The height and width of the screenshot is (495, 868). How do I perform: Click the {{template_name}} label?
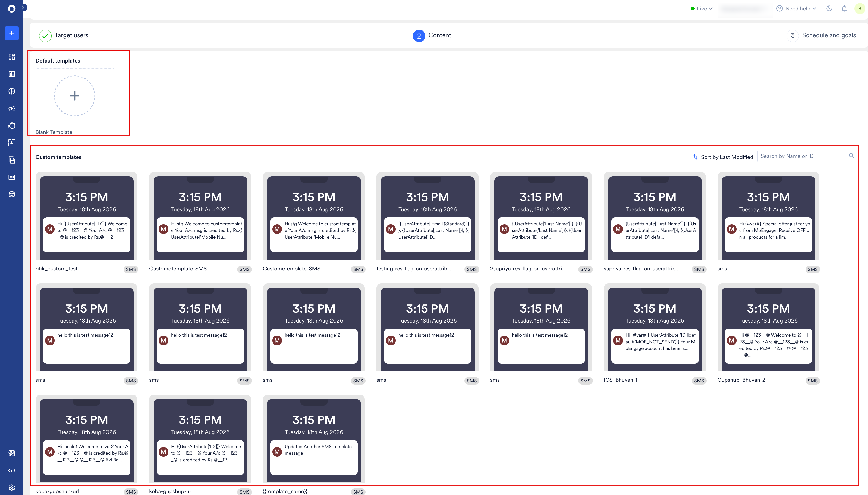click(x=285, y=491)
